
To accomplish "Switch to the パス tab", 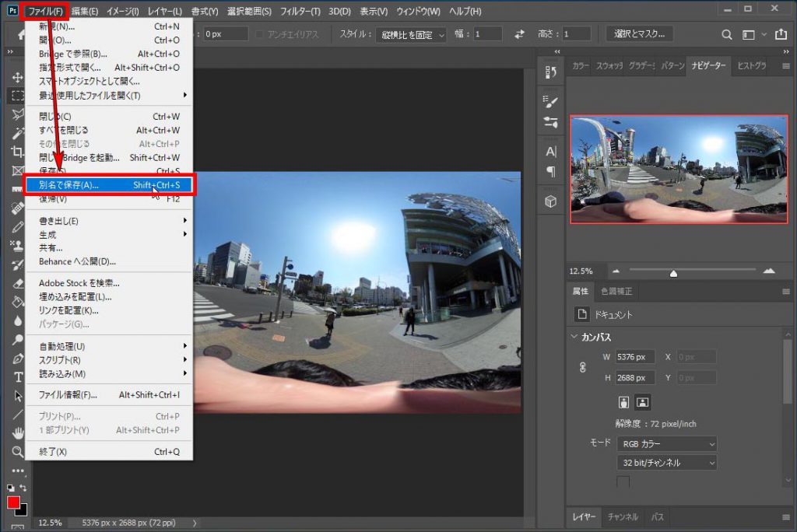I will [657, 516].
